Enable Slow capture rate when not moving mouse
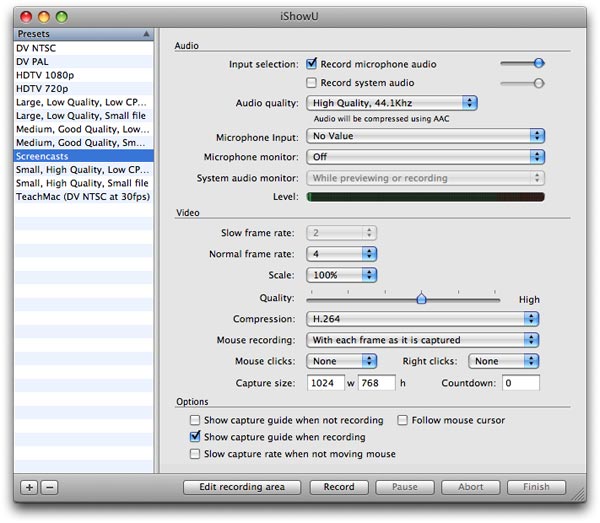Screen dimensions: 600x523 point(195,454)
